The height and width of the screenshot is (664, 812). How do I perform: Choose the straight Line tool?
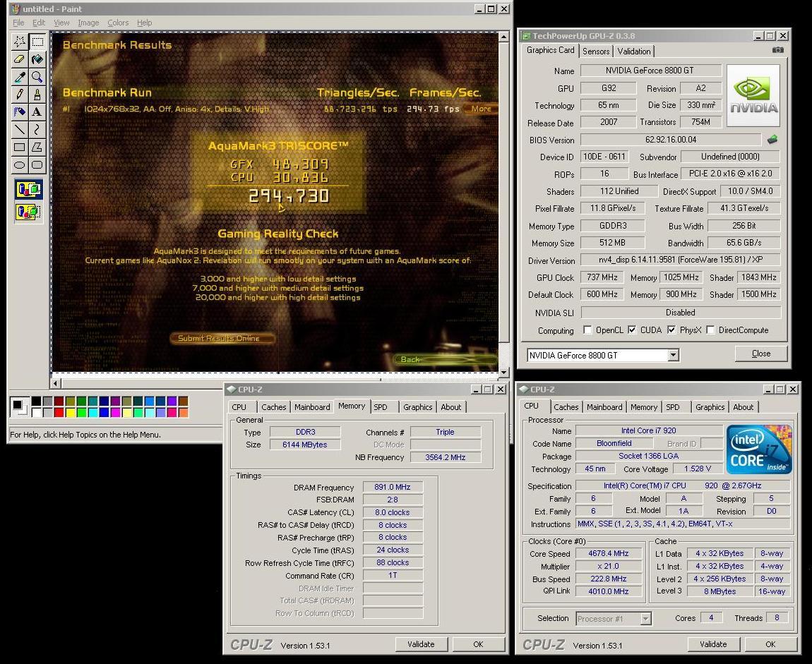pos(20,129)
